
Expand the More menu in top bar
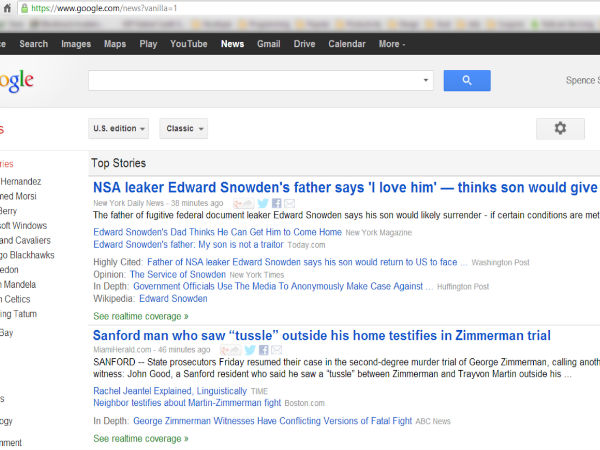point(392,44)
